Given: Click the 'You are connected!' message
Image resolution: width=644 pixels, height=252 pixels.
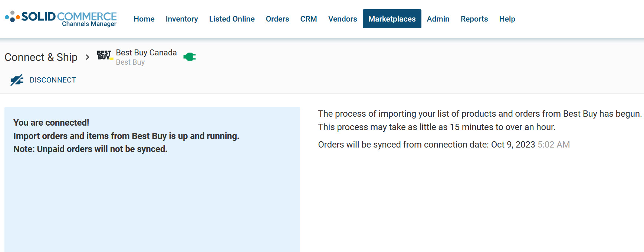Looking at the screenshot, I should point(51,123).
